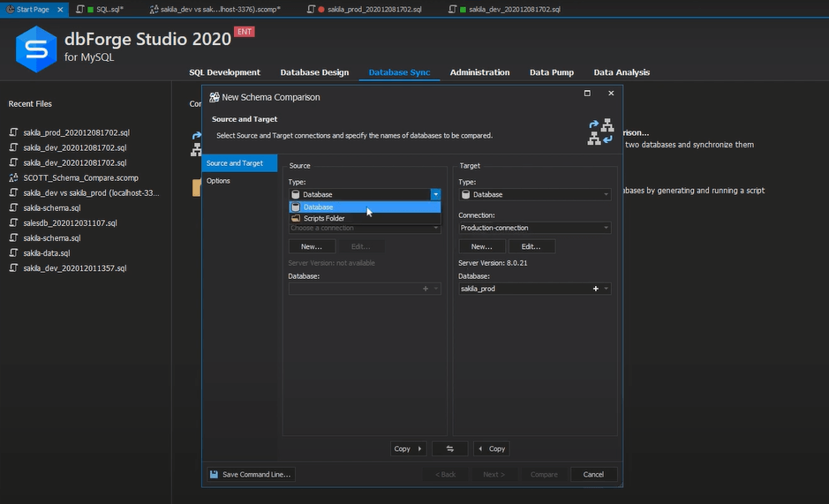Expand the Target sakila_prod database dropdown arrow
This screenshot has height=504, width=829.
(x=606, y=289)
